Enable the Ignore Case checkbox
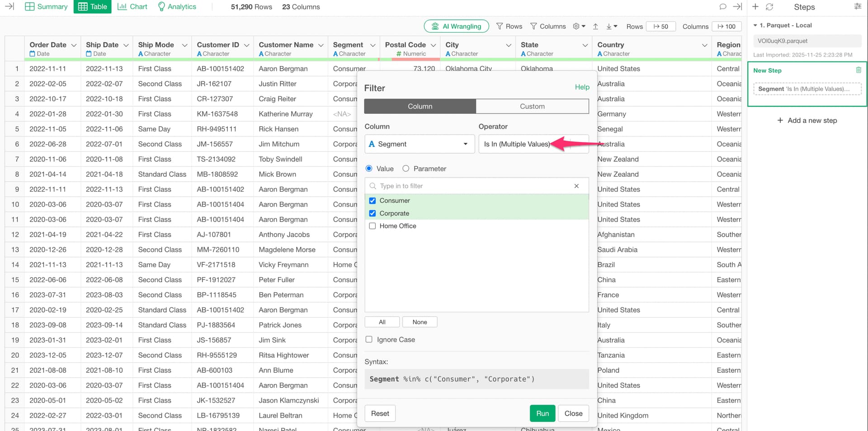 [x=369, y=340]
